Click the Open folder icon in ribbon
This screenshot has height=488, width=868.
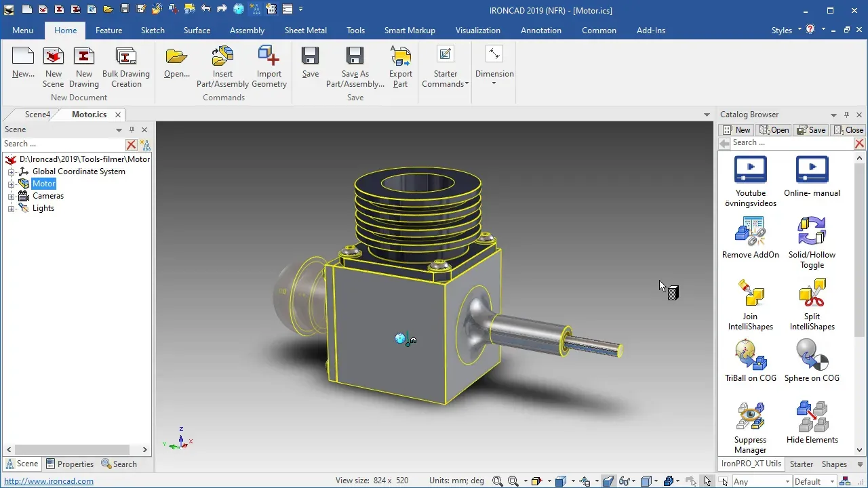click(x=176, y=56)
